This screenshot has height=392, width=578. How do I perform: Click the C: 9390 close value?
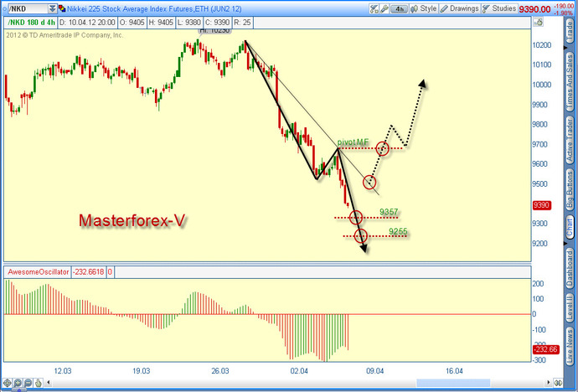(217, 23)
